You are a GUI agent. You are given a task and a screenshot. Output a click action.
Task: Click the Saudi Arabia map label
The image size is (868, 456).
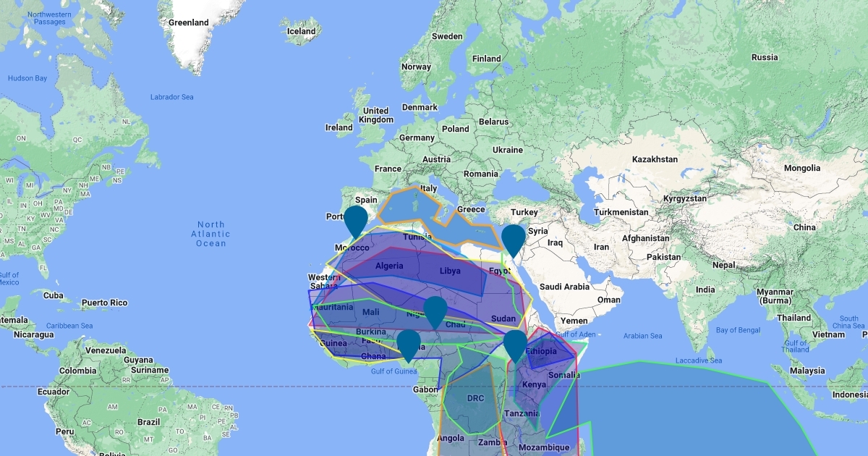[566, 286]
